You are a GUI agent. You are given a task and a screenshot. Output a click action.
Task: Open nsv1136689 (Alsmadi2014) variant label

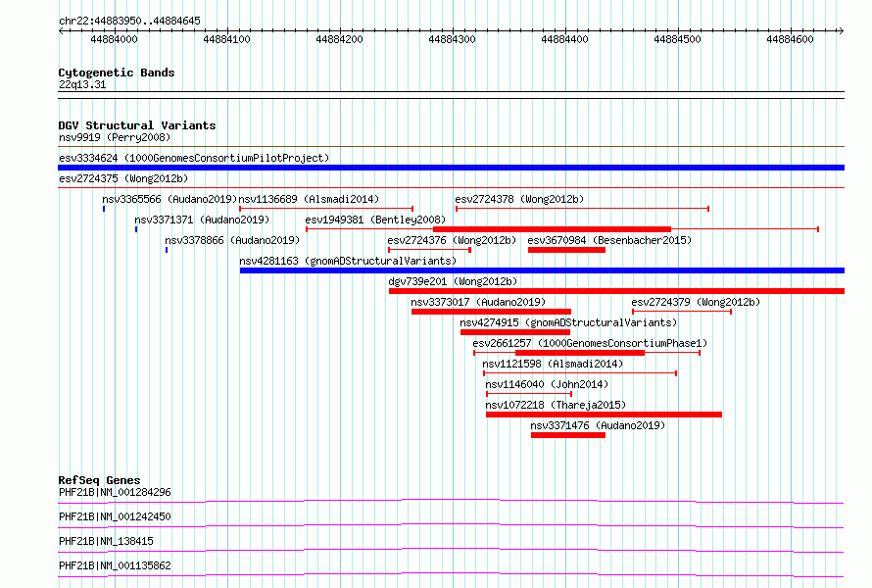pyautogui.click(x=310, y=199)
